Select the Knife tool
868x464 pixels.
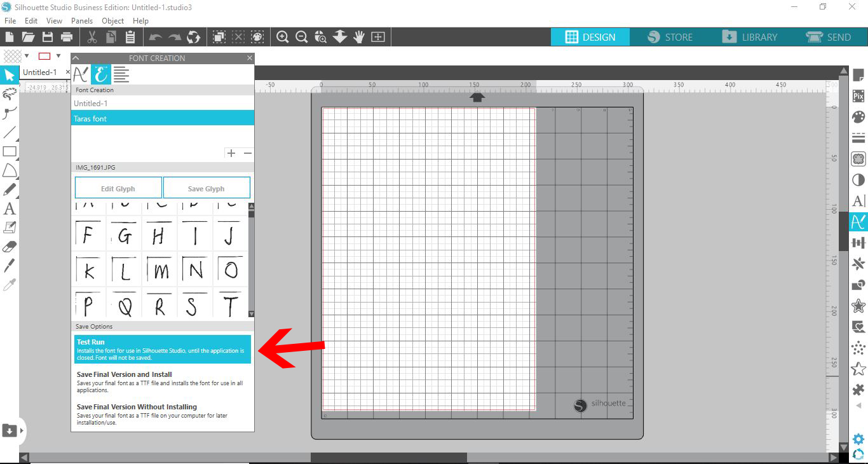point(10,265)
